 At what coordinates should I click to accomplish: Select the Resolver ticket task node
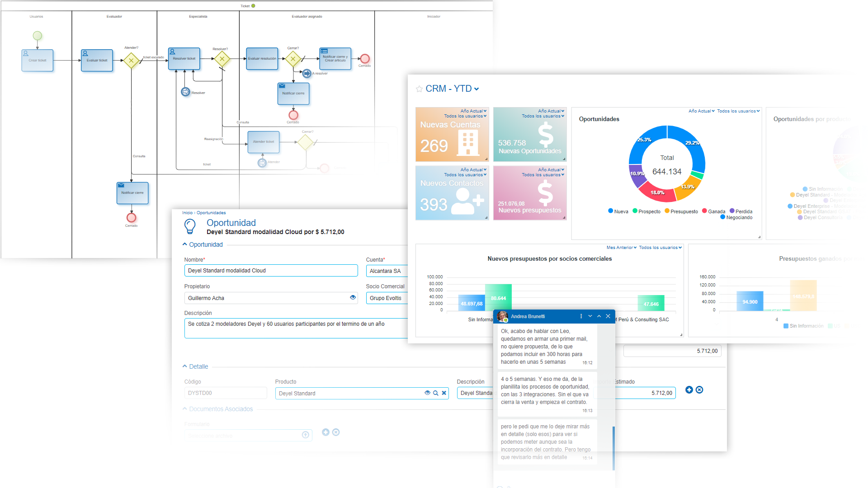[x=184, y=59]
